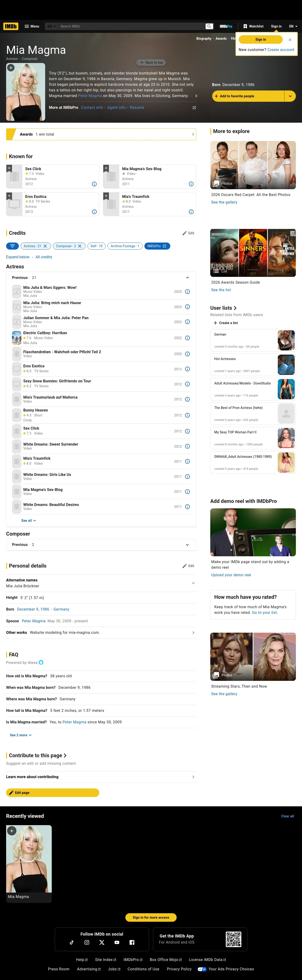The width and height of the screenshot is (302, 980).
Task: Click the yellow Edit page button
Action: 52,792
